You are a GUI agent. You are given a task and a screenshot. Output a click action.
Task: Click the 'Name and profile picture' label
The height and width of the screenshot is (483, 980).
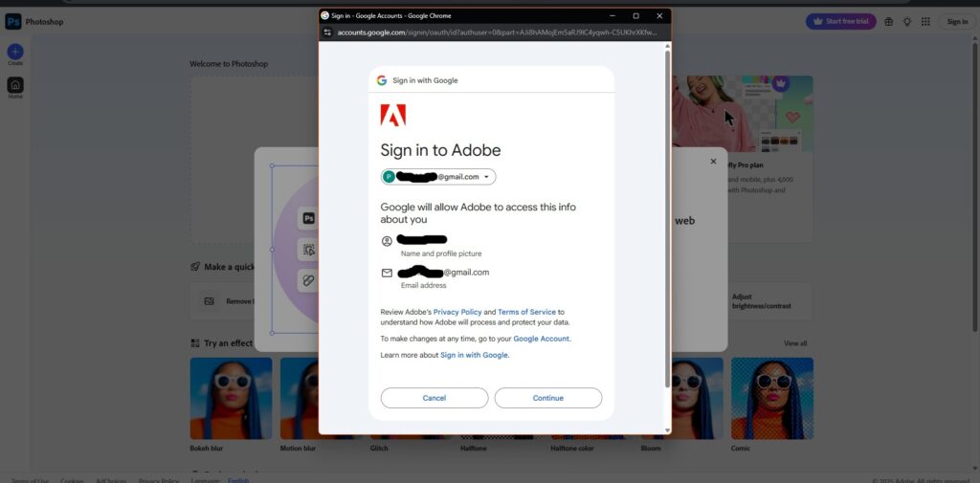[441, 253]
